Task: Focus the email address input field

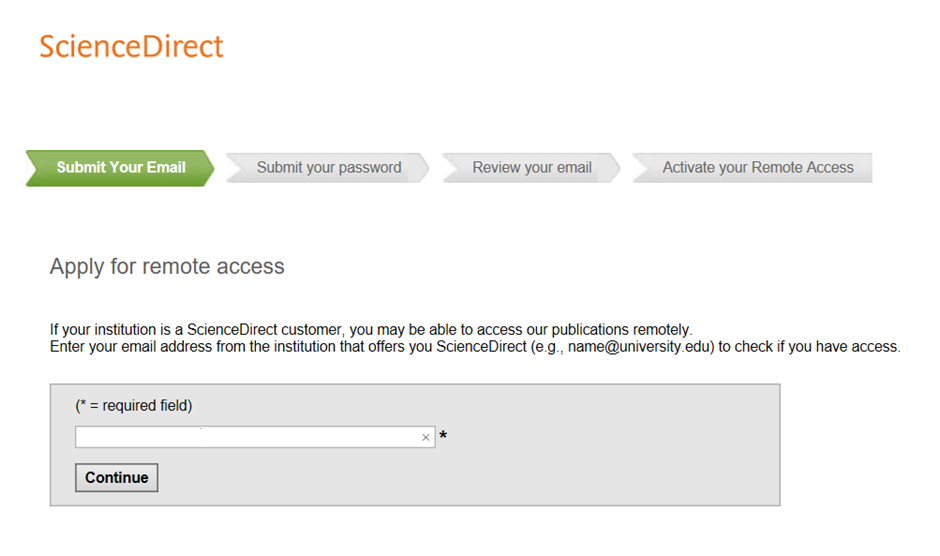Action: click(245, 438)
